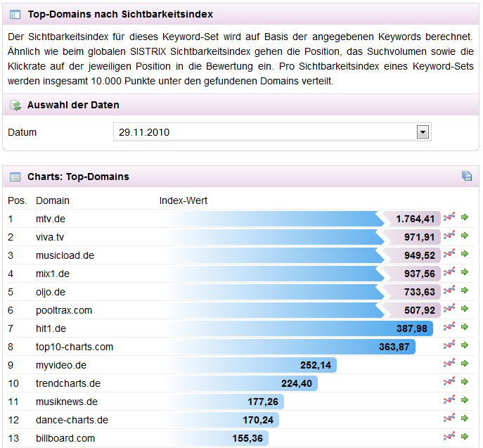This screenshot has width=483, height=448.
Task: Click the musiknews.de domain name
Action: (67, 402)
